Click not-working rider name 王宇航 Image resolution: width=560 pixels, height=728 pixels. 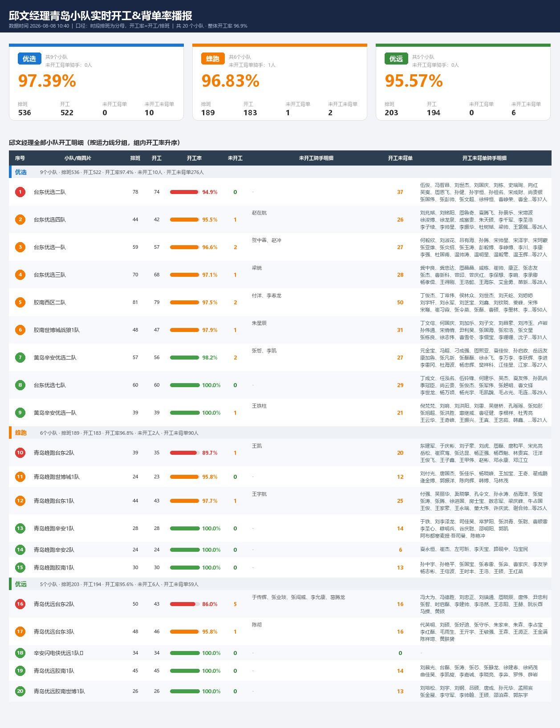click(259, 494)
